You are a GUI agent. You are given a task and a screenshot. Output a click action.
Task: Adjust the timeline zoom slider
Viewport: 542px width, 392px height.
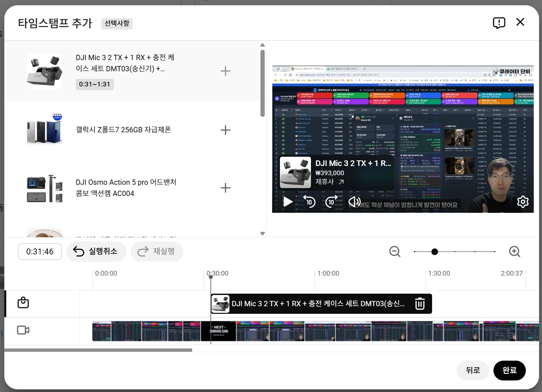[435, 252]
